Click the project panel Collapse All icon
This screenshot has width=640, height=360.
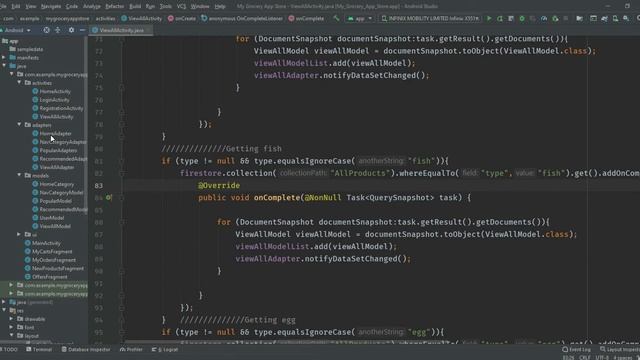[58, 30]
